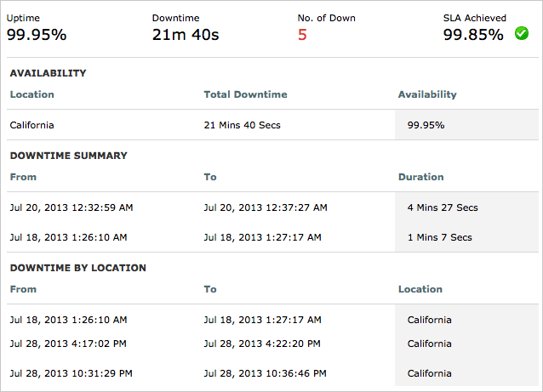The width and height of the screenshot is (543, 392).
Task: Click the Downtime 21m 40s summary value
Action: [x=186, y=34]
